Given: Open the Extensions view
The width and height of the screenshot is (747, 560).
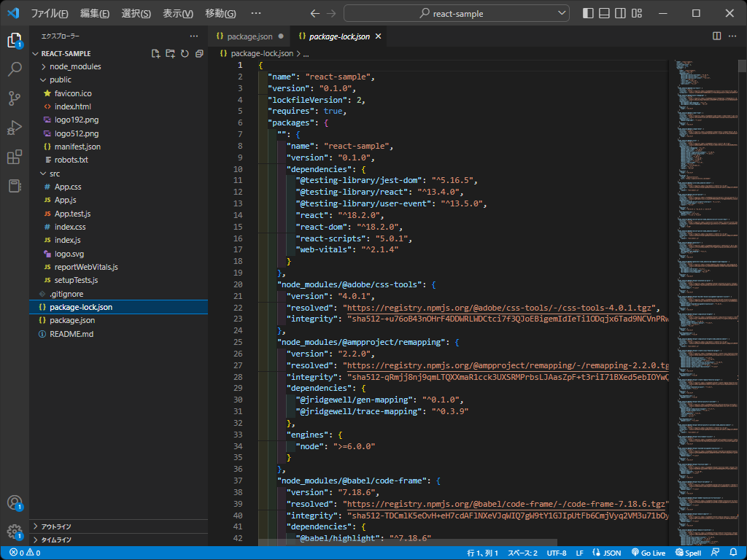Looking at the screenshot, I should coord(15,157).
